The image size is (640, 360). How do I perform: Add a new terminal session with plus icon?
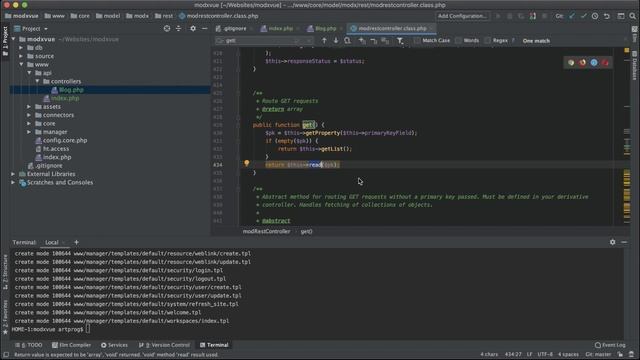pos(76,242)
